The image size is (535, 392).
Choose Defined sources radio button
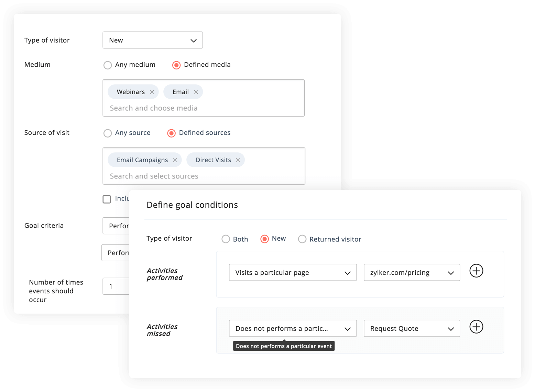click(x=171, y=133)
